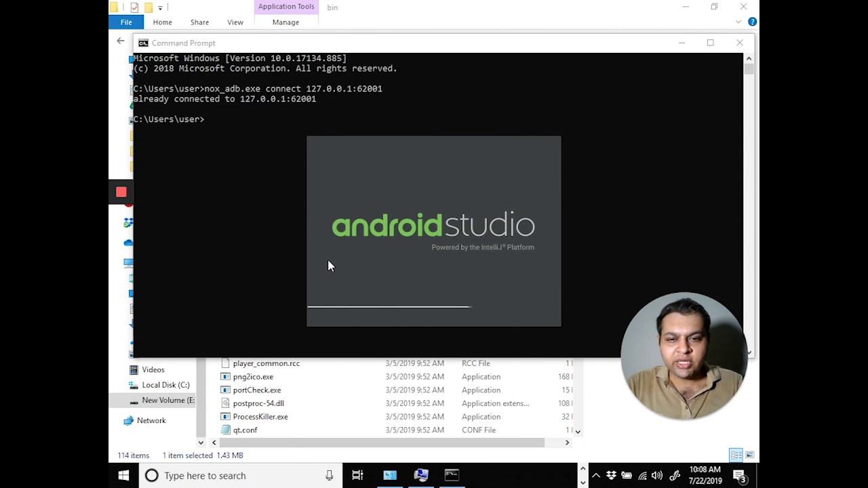Select the Manage tab under Application Tools
This screenshot has height=488, width=868.
pyautogui.click(x=285, y=22)
